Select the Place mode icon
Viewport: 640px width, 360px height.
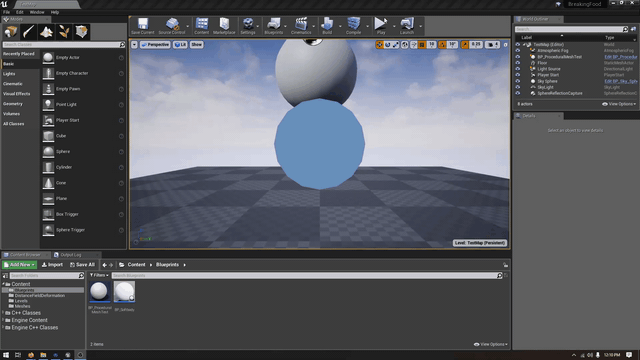point(11,32)
